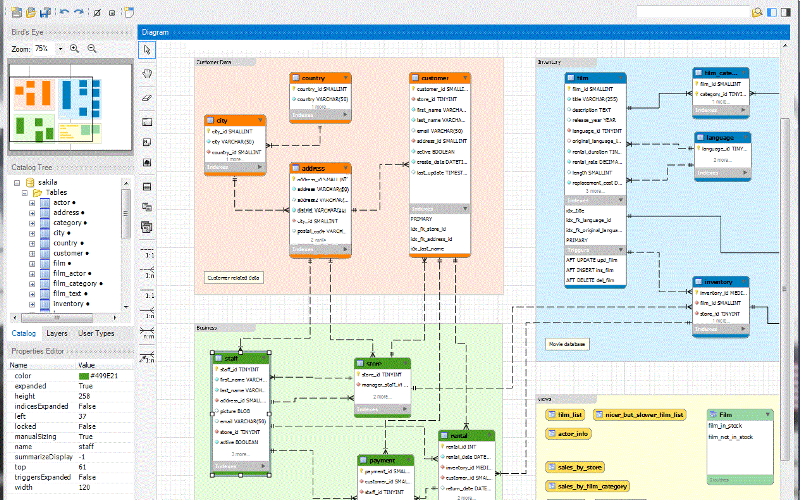
Task: Click the sales_by_store view object
Action: (579, 467)
